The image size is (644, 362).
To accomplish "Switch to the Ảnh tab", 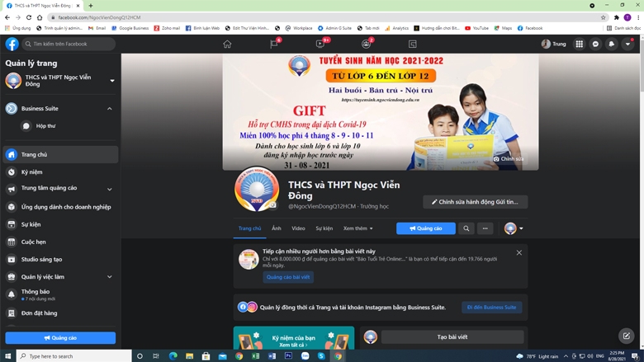I will tap(277, 228).
